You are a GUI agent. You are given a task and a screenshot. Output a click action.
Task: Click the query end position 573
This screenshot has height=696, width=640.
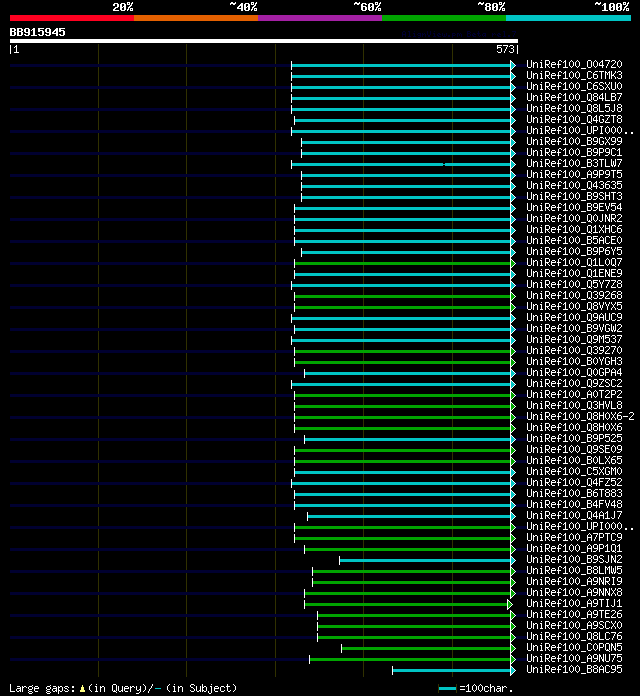tap(505, 49)
